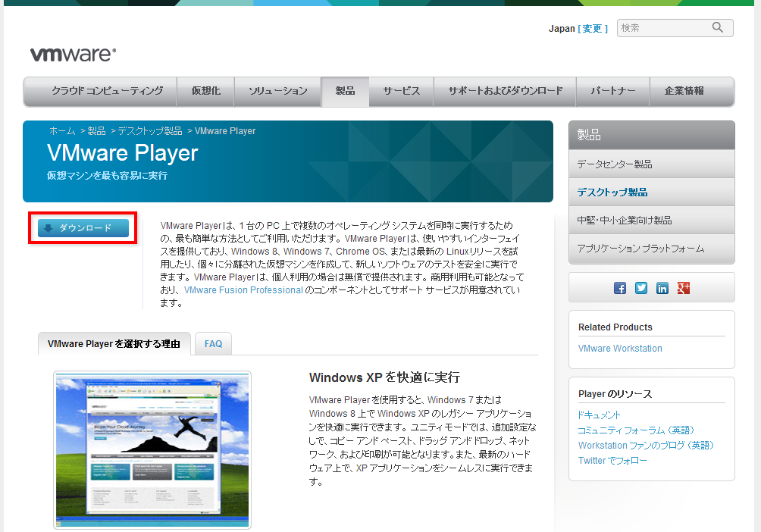Image resolution: width=761 pixels, height=532 pixels.
Task: Click the Related Products heading
Action: coord(615,327)
